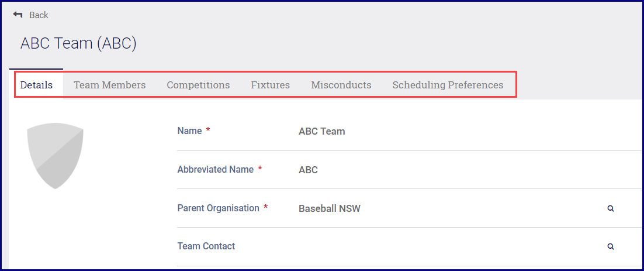Click the Back text link
Image resolution: width=644 pixels, height=271 pixels.
coord(39,15)
